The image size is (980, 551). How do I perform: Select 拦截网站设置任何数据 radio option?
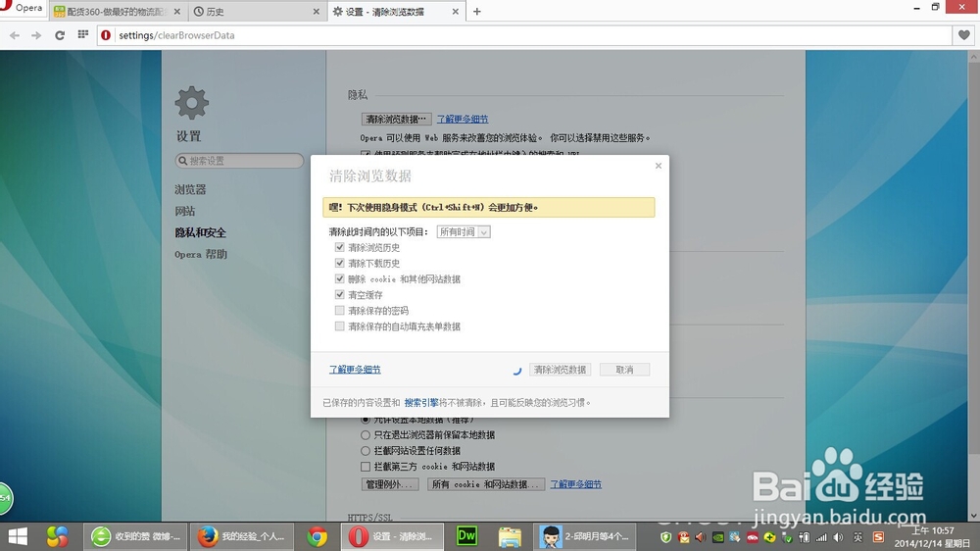tap(366, 450)
